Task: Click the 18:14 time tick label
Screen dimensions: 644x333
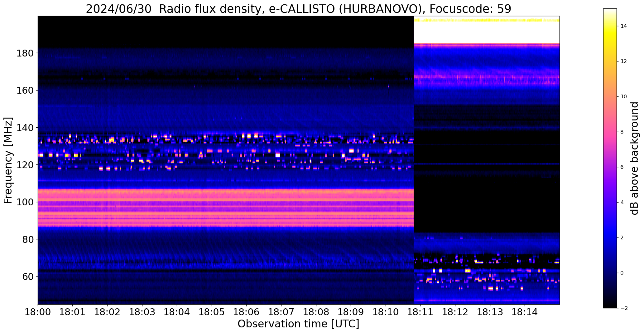Action: (x=525, y=312)
